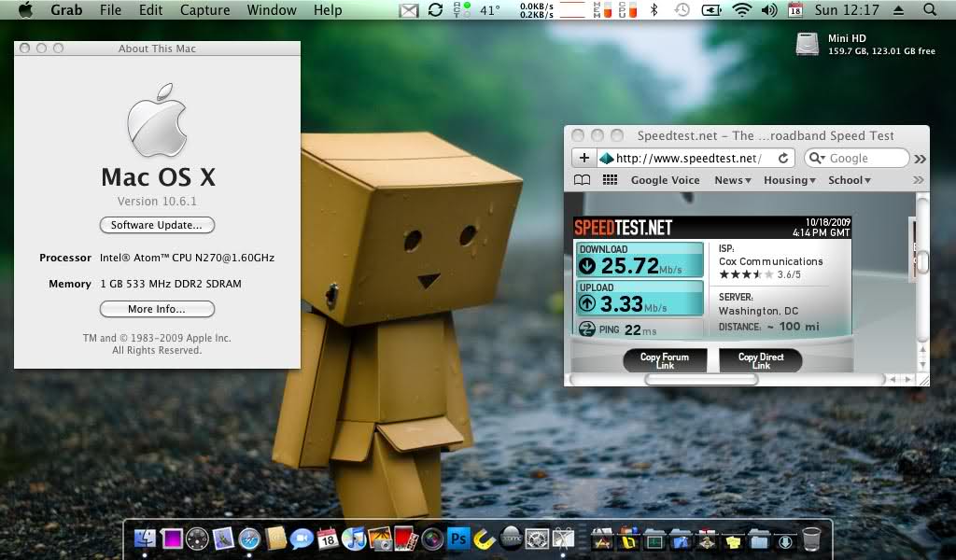Click Software Update button

pyautogui.click(x=157, y=225)
